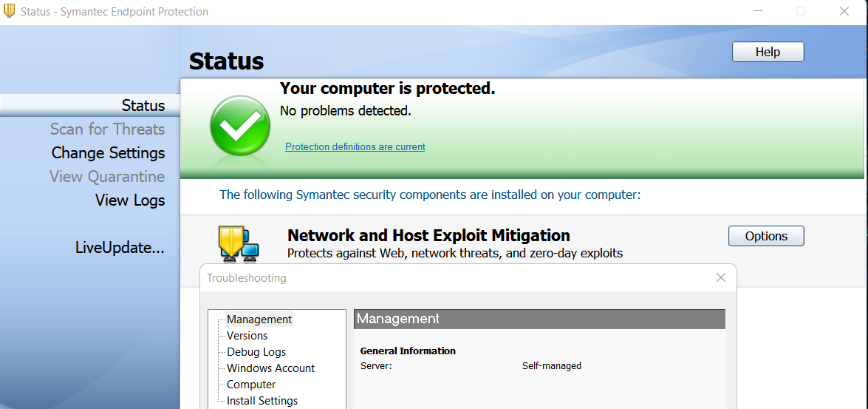Select Versions in Troubleshooting tree
This screenshot has height=409, width=868.
tap(247, 336)
